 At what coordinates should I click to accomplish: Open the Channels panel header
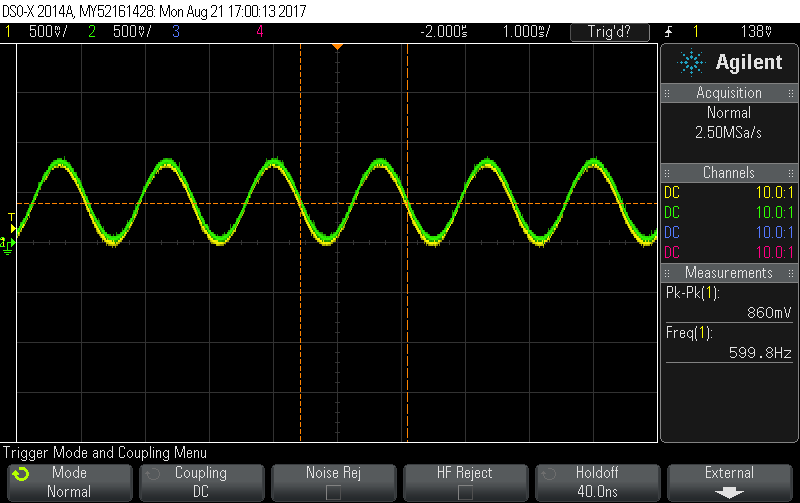[729, 172]
